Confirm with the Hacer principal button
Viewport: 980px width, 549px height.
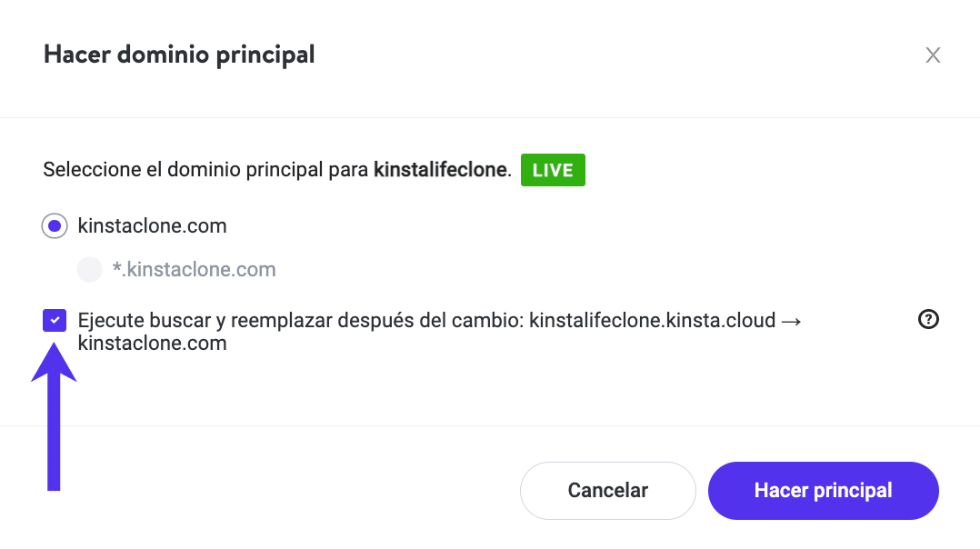click(823, 490)
